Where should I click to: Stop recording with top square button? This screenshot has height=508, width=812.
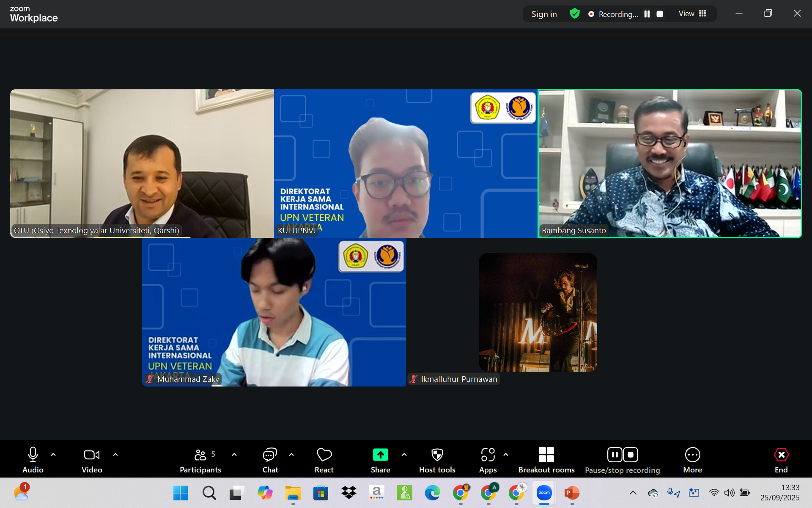point(659,14)
